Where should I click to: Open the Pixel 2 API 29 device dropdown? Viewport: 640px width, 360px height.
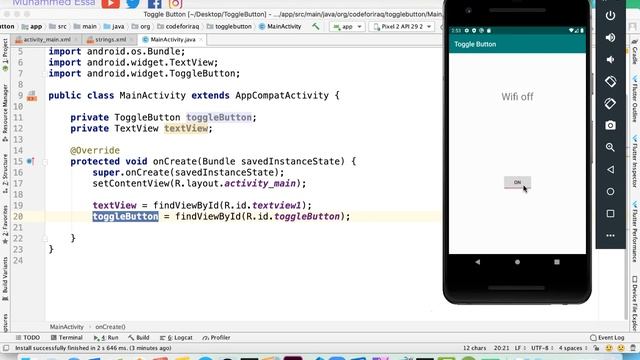pos(402,27)
